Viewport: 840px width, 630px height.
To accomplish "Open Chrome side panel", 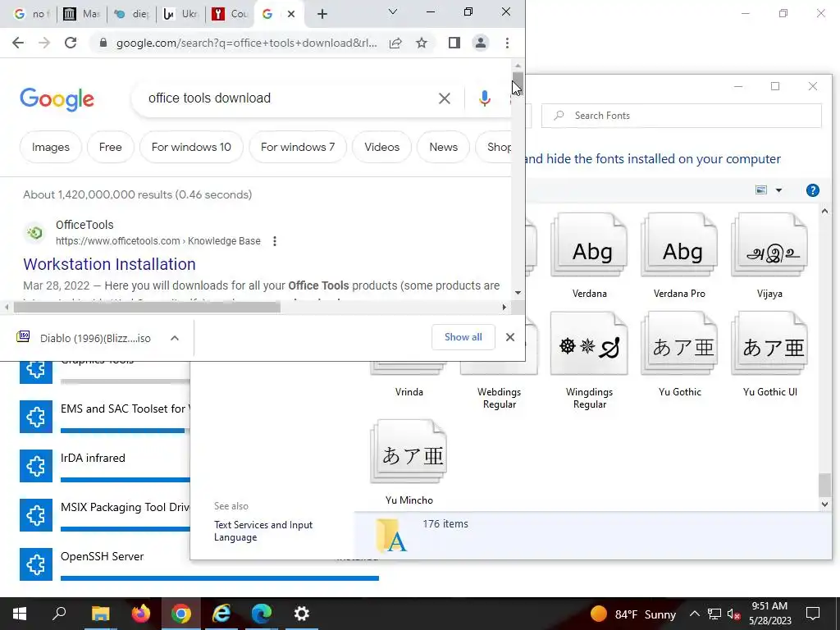I will pos(454,43).
